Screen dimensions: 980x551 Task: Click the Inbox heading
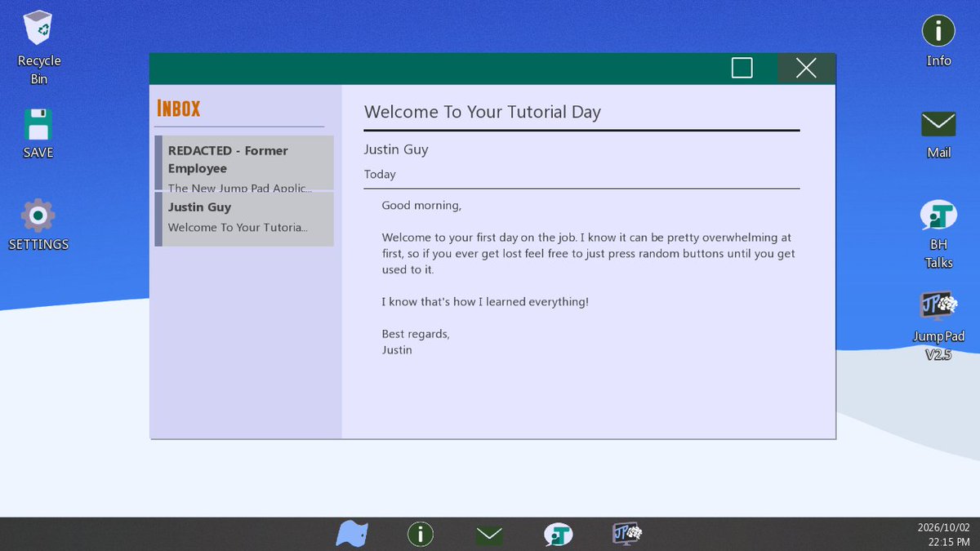tap(179, 109)
